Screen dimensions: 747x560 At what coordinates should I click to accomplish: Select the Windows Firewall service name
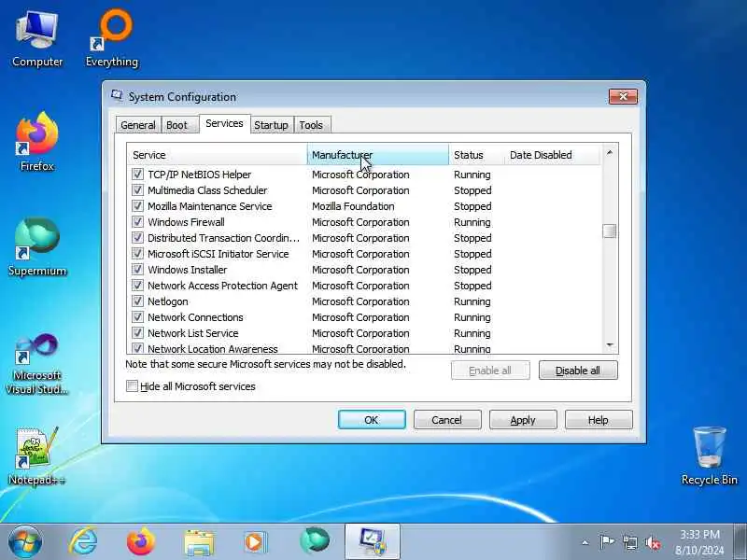tap(186, 222)
